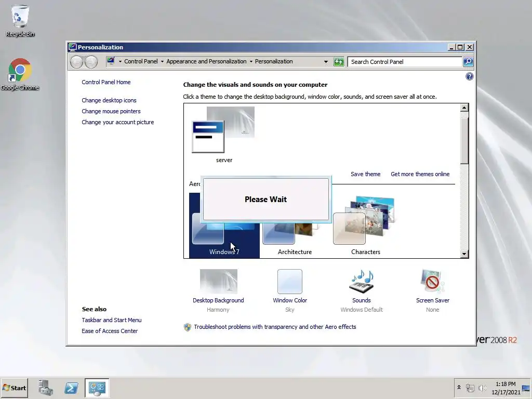
Task: Click the theme list scrollbar thumb
Action: (464, 141)
